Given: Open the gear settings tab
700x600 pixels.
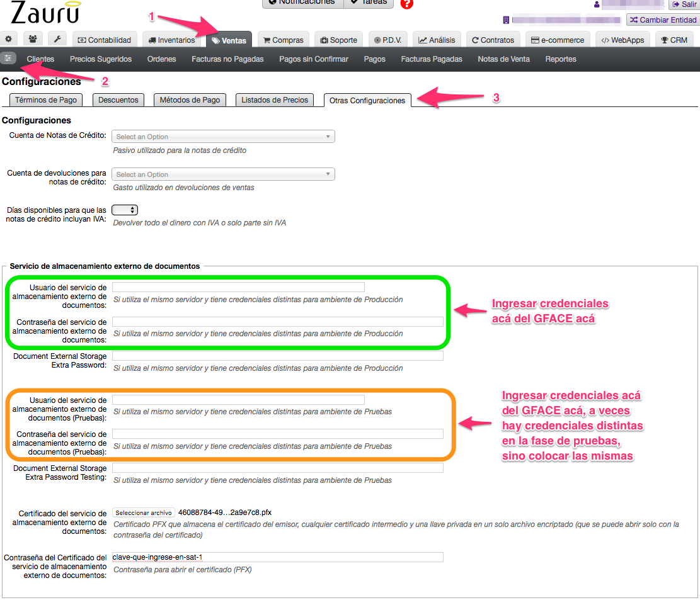Looking at the screenshot, I should pyautogui.click(x=8, y=39).
